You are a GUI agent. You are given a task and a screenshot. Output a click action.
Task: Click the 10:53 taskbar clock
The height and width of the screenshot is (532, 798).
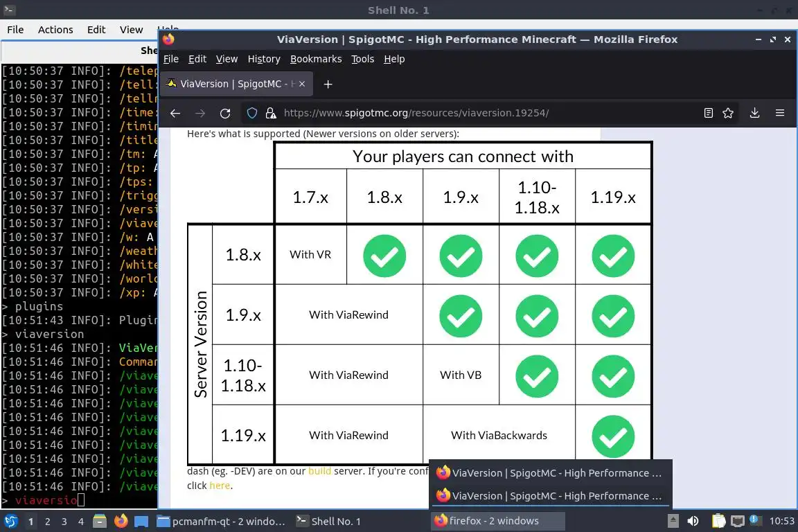click(x=781, y=521)
